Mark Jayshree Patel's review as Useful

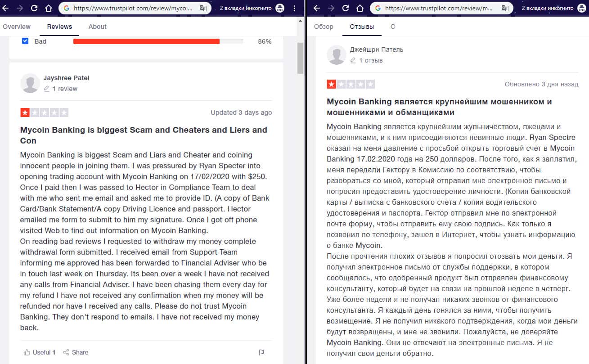pyautogui.click(x=40, y=352)
